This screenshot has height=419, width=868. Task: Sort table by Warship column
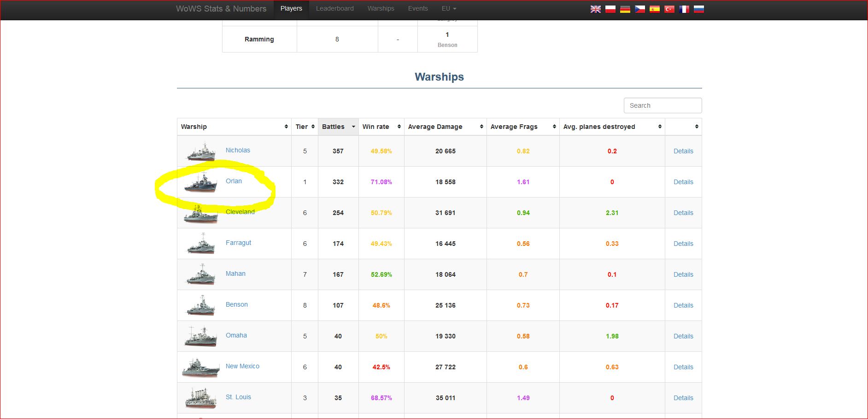pos(234,127)
